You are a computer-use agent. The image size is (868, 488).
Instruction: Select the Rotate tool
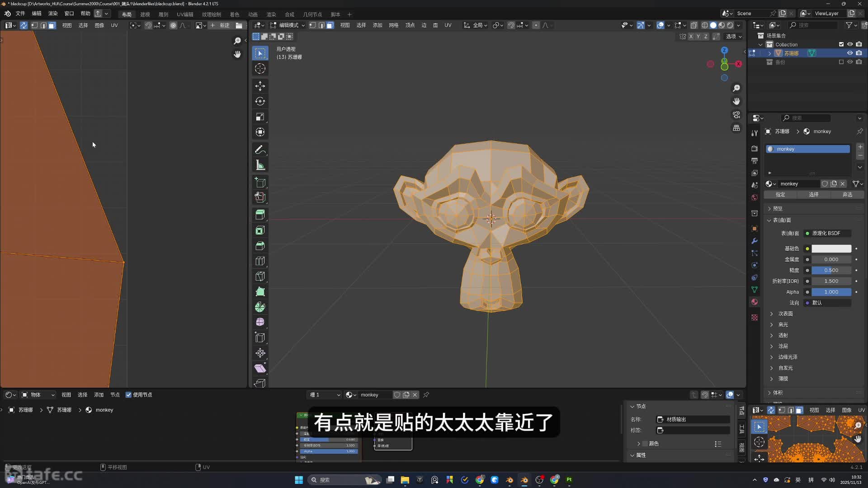(260, 101)
